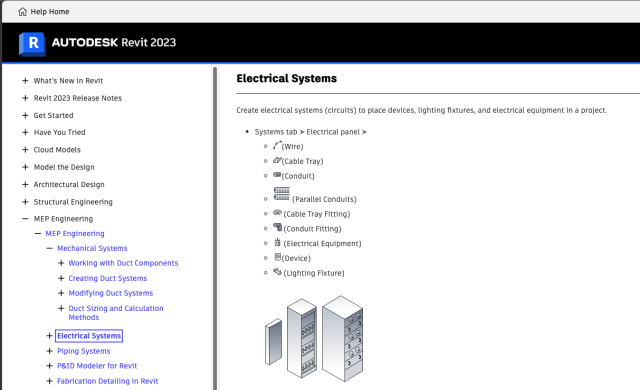Expand Working with Duct Components node
The width and height of the screenshot is (640, 390).
(x=61, y=263)
